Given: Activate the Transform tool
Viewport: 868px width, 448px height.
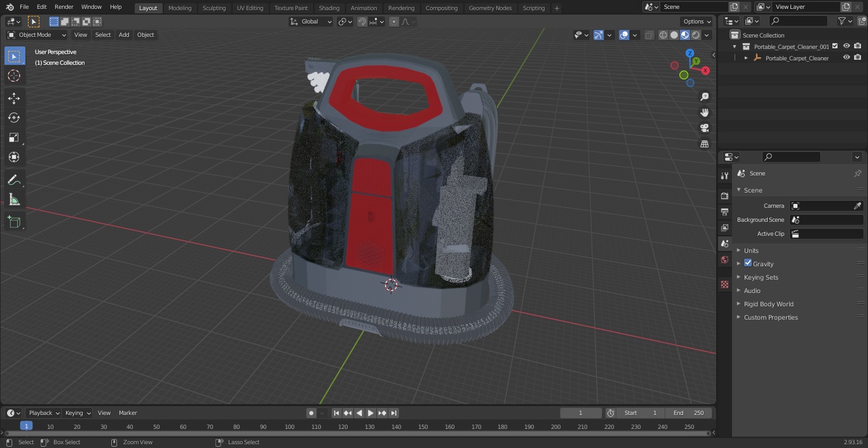Looking at the screenshot, I should click(x=14, y=157).
